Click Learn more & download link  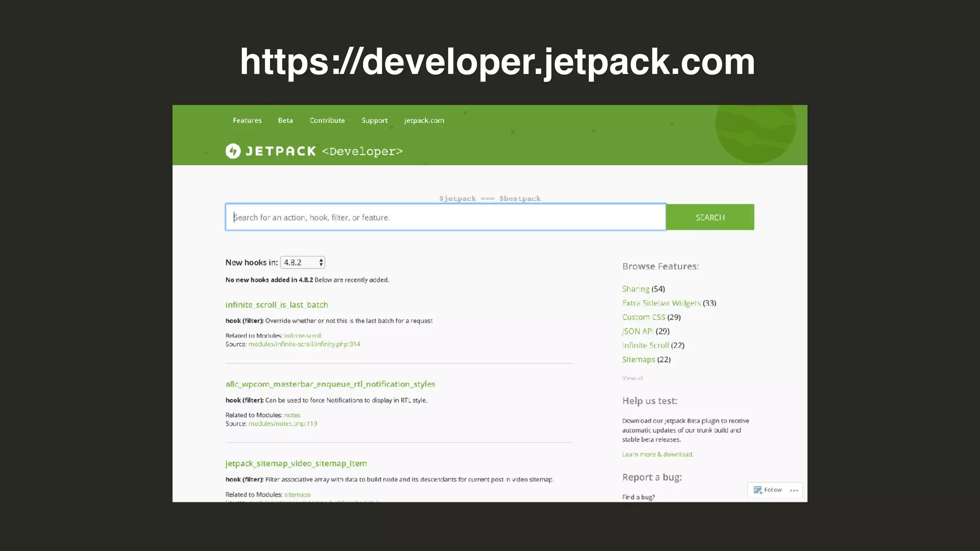click(657, 454)
